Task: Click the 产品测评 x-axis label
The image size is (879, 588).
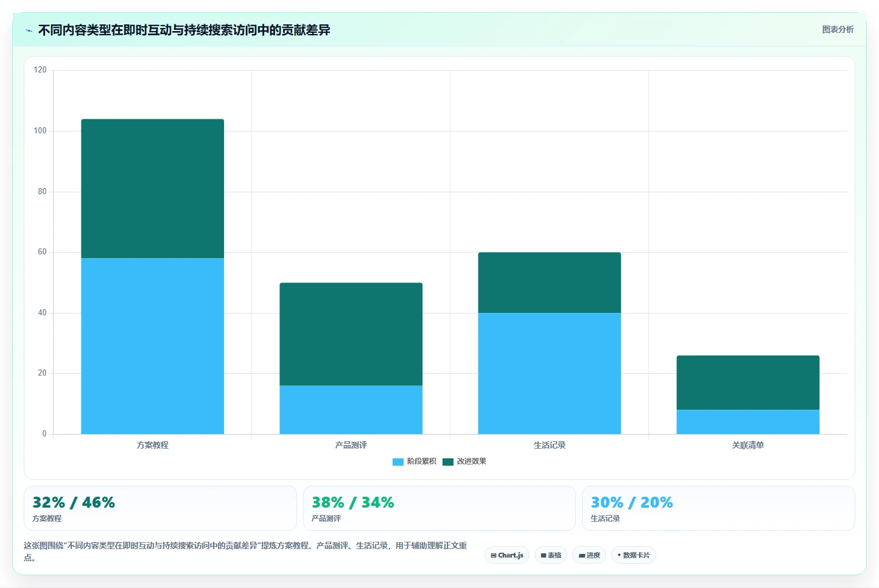Action: tap(351, 445)
